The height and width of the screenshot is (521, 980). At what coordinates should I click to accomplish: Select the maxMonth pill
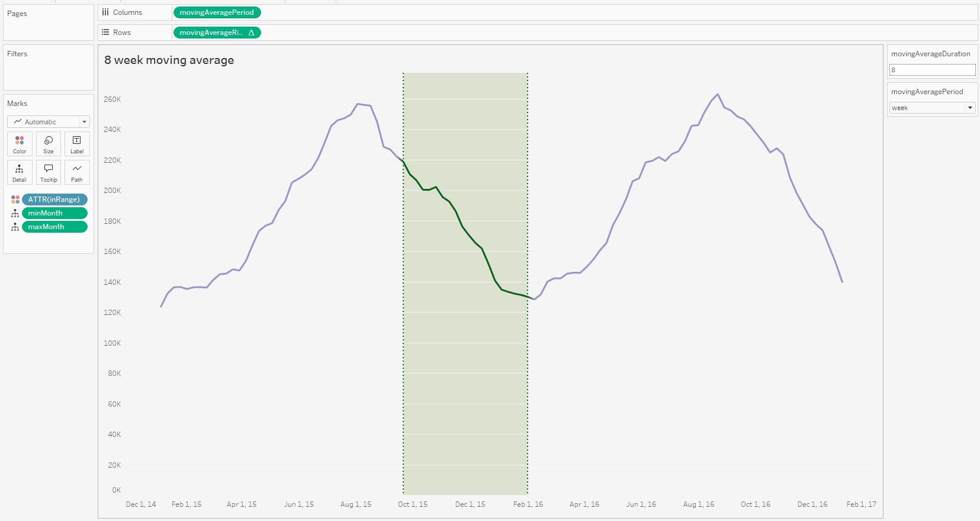54,227
